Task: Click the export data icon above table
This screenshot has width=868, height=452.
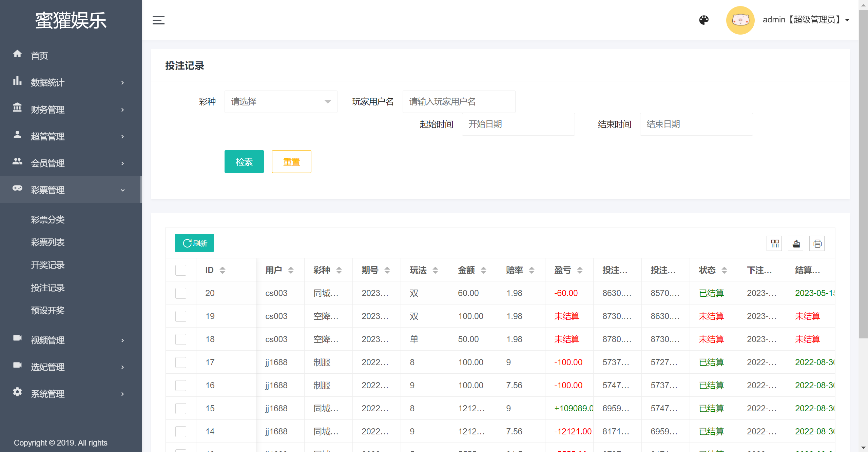Action: pos(795,243)
